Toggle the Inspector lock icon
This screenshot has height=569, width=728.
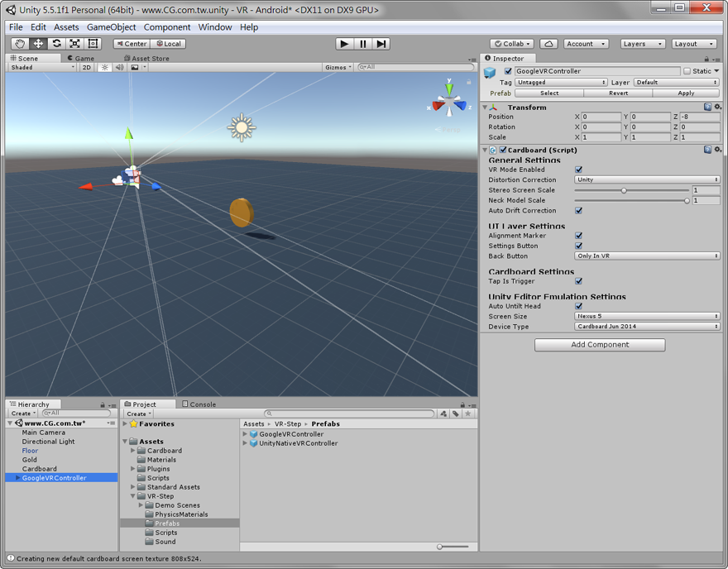706,59
